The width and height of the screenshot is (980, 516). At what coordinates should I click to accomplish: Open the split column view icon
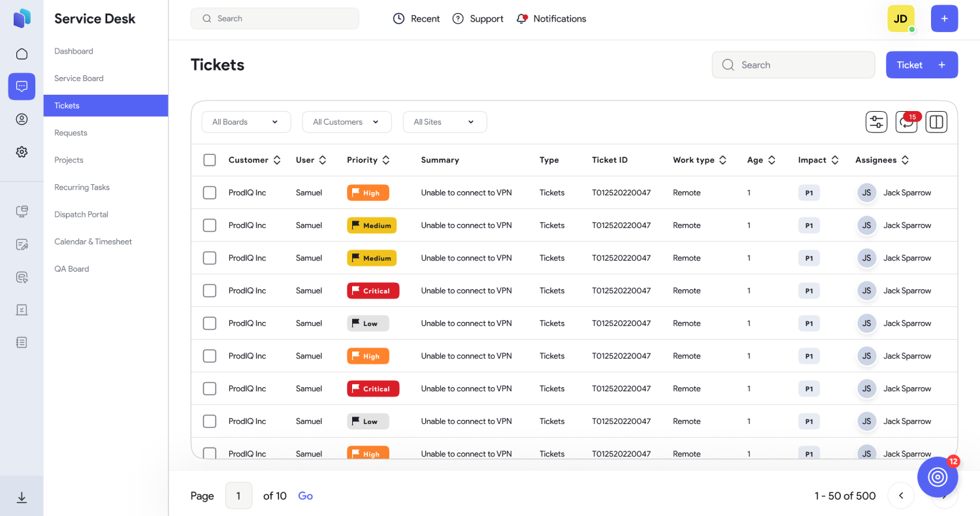pyautogui.click(x=936, y=121)
